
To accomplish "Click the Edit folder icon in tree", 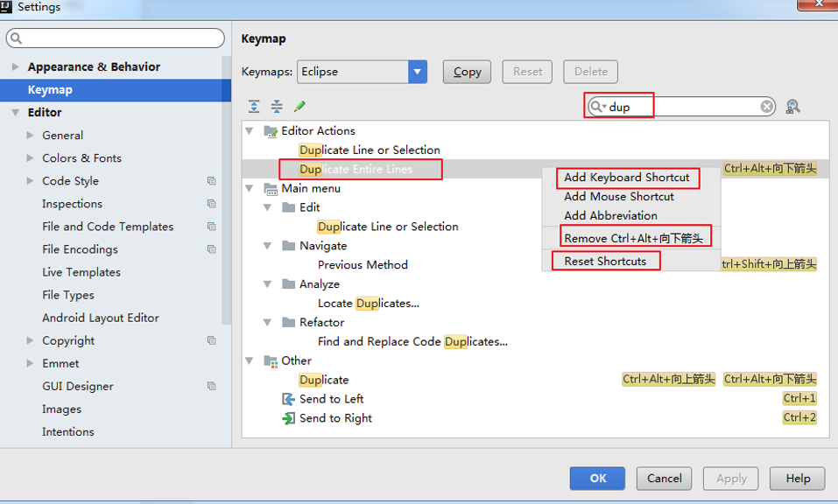I will click(x=289, y=207).
